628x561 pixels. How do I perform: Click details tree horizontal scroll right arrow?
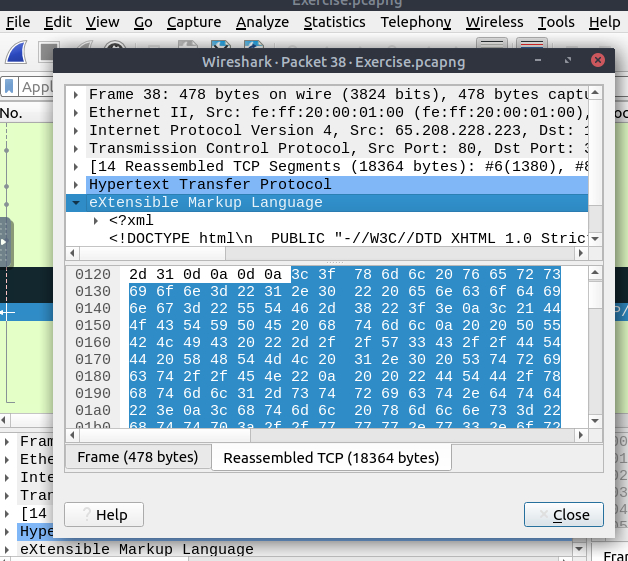click(x=581, y=253)
